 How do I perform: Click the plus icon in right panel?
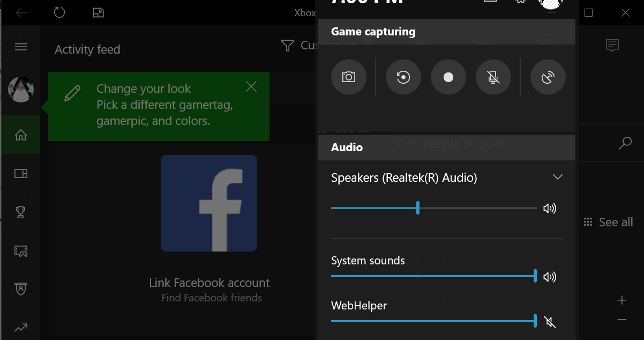pos(621,300)
